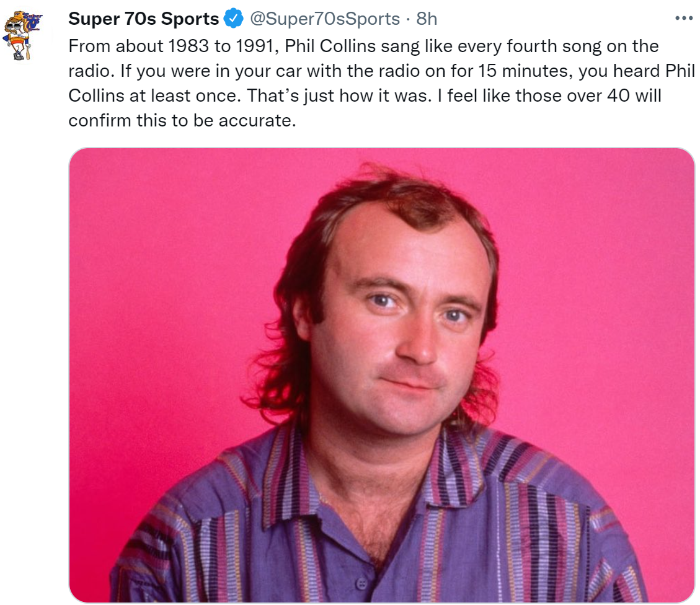Open the three-dot more options menu
Viewport: 700px width, 605px height.
pyautogui.click(x=683, y=19)
